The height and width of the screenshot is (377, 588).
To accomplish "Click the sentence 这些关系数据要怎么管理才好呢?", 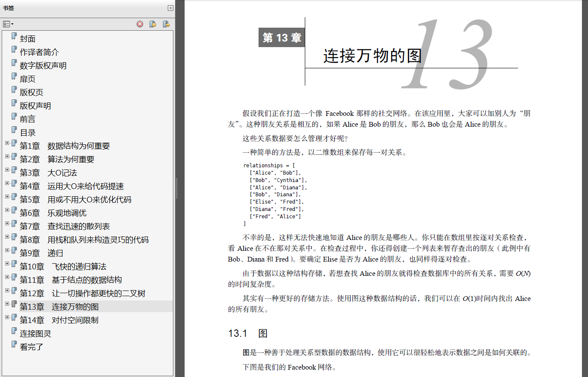I will pos(295,139).
